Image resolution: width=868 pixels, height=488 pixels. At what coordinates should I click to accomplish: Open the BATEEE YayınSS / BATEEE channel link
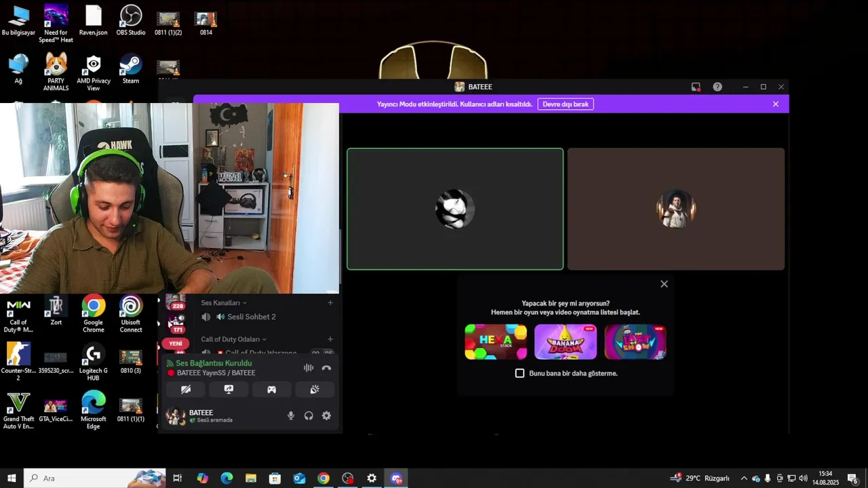point(216,373)
